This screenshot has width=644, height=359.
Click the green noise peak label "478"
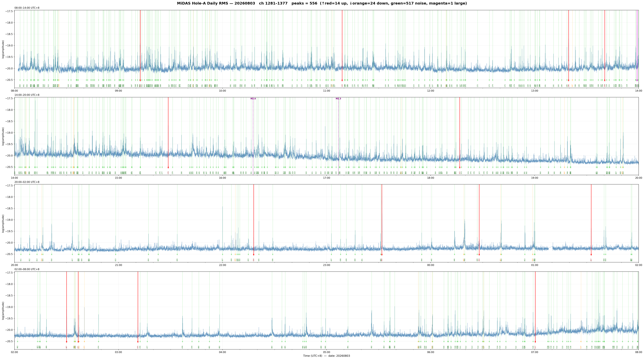tap(182, 347)
